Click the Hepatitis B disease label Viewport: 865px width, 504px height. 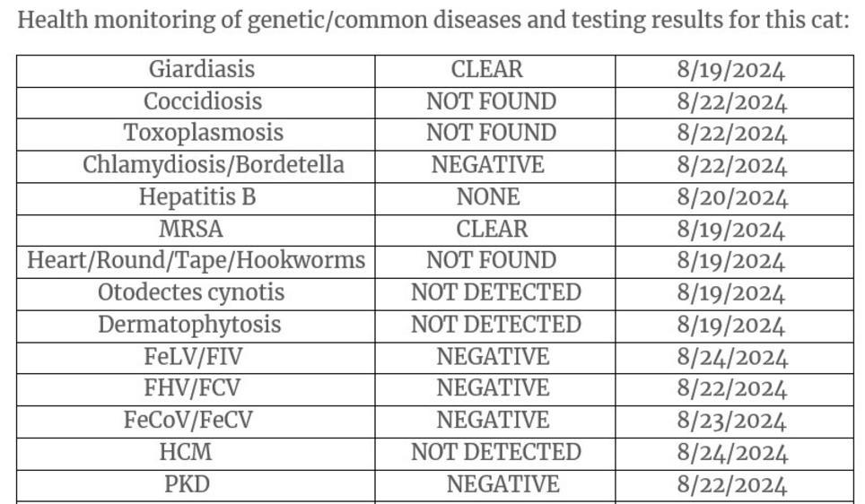click(x=197, y=197)
